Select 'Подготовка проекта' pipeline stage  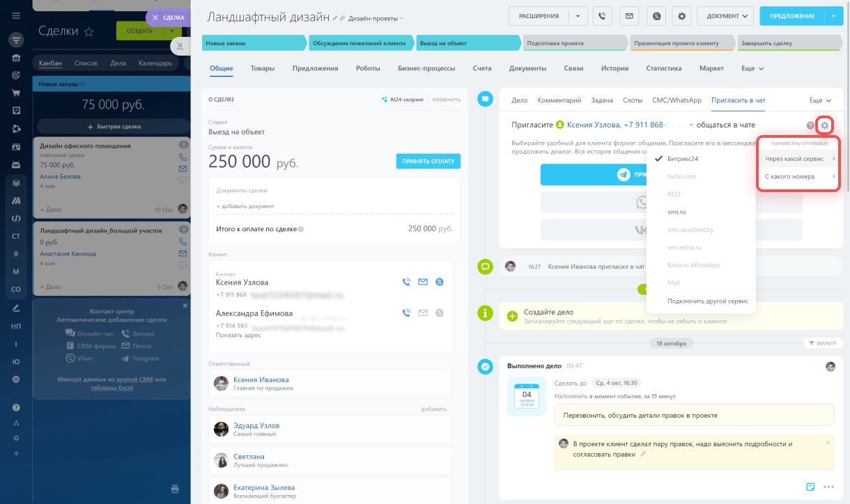pos(574,43)
